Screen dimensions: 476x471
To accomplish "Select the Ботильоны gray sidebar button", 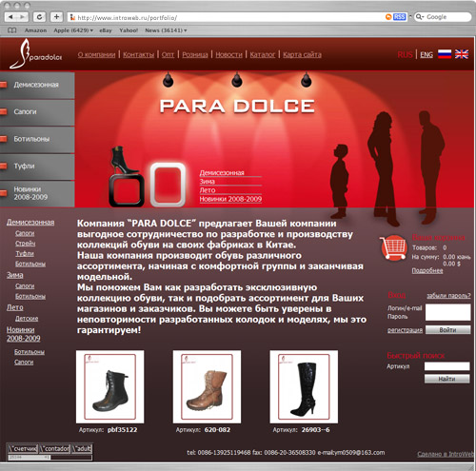I will [37, 139].
